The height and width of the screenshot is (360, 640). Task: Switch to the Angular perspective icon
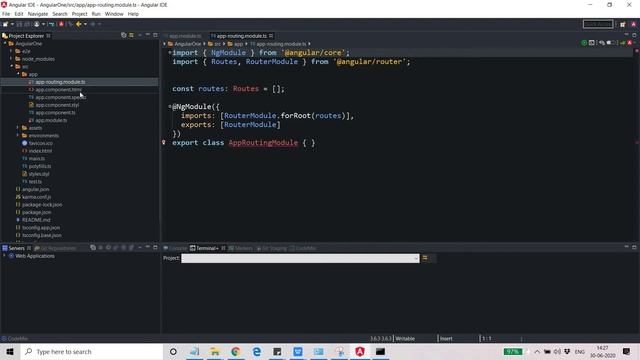click(x=633, y=24)
